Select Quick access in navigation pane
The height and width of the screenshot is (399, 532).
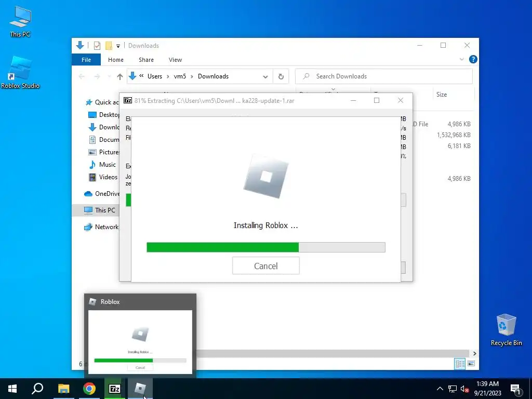[102, 102]
